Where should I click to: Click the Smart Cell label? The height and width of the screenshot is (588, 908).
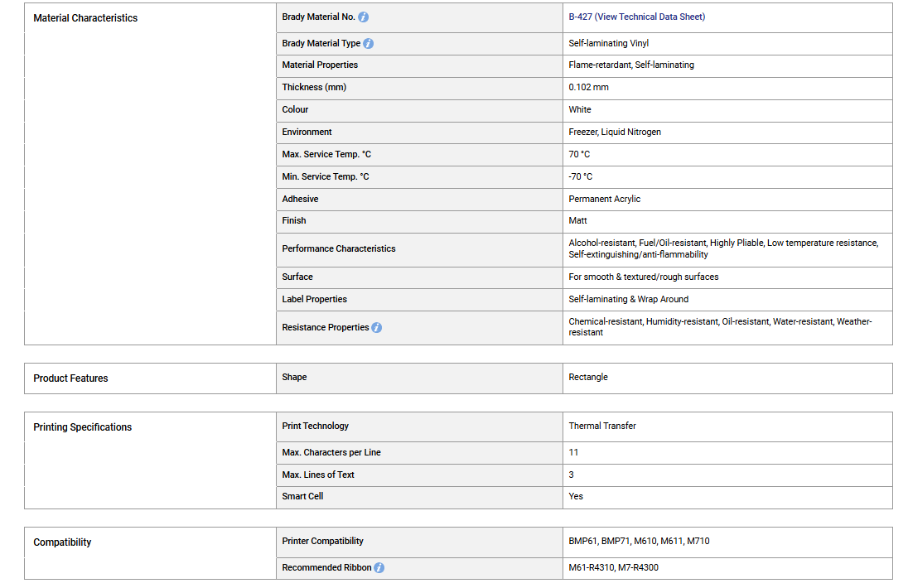[x=302, y=497]
